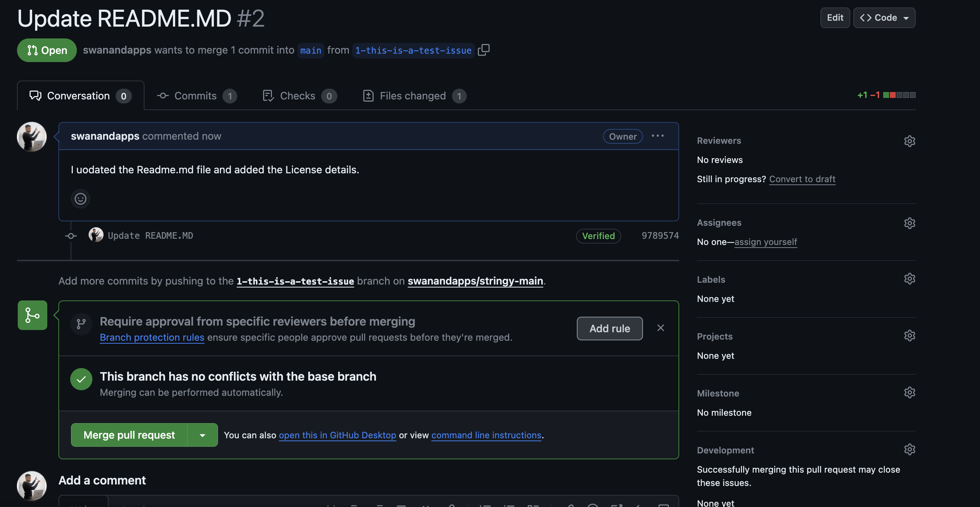Click the Owner badge on the comment
Viewport: 980px width, 507px height.
[x=623, y=137]
